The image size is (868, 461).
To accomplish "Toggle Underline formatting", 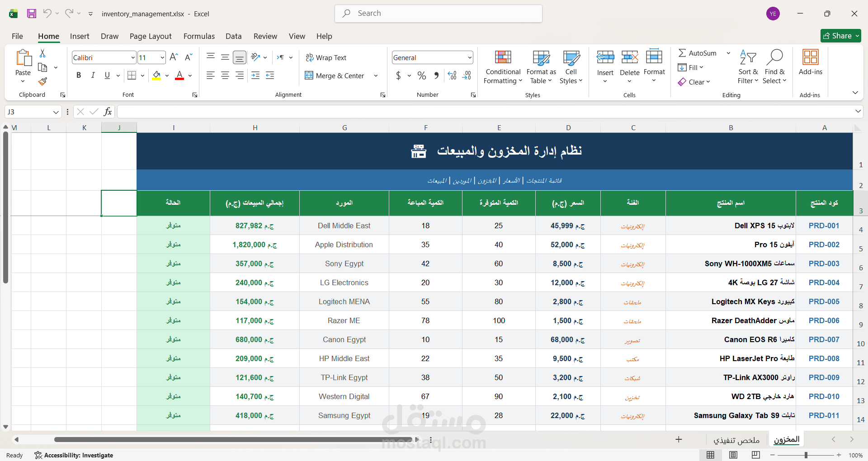I will click(107, 75).
